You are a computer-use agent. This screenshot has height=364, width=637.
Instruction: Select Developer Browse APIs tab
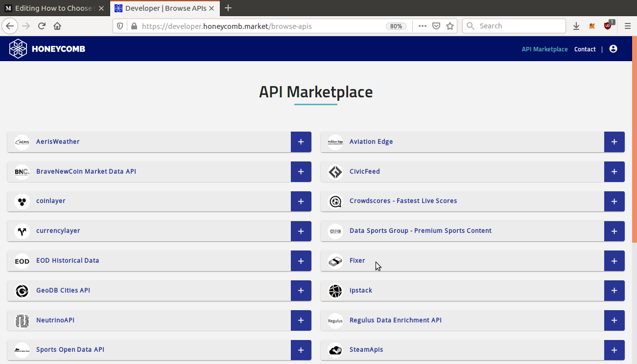point(165,8)
